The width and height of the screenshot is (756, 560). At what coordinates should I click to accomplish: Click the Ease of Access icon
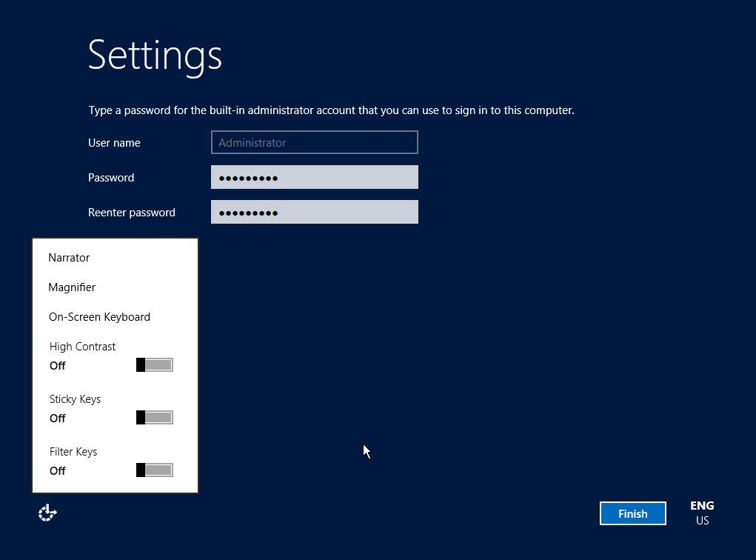[x=47, y=513]
